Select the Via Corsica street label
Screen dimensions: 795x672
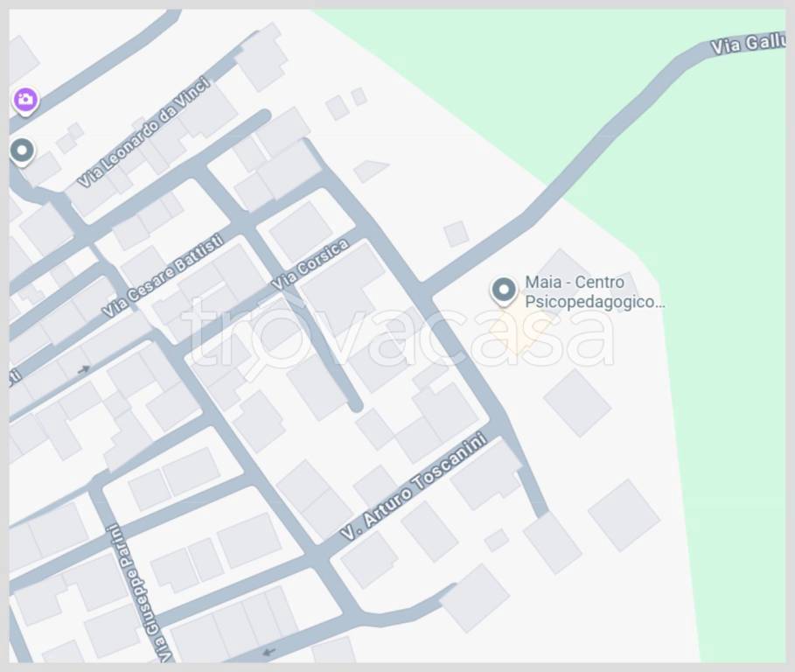pyautogui.click(x=310, y=264)
